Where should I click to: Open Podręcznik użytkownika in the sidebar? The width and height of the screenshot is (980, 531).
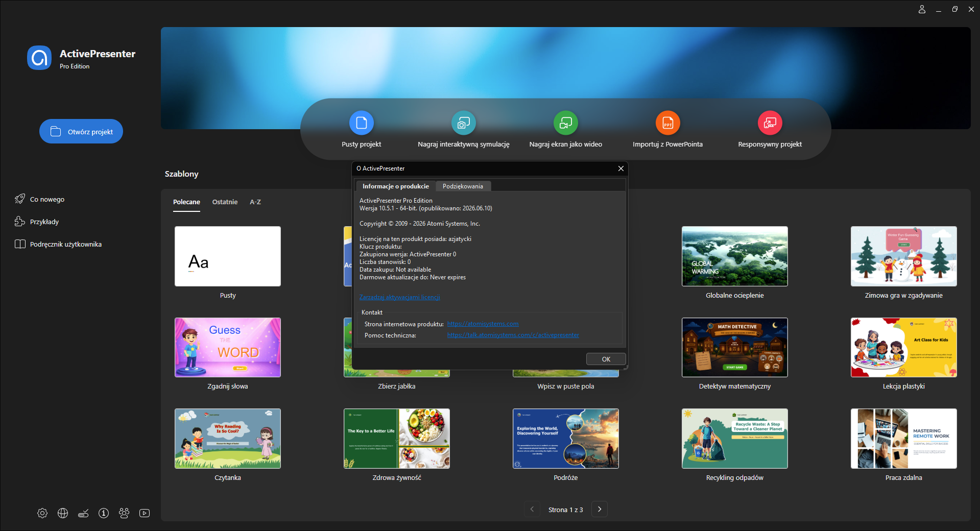(58, 244)
